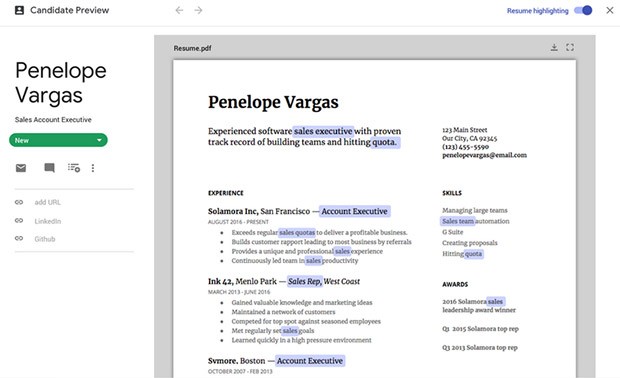
Task: Click 'MARCH 2013 - JUNE 2016' date line
Action: coord(239,292)
